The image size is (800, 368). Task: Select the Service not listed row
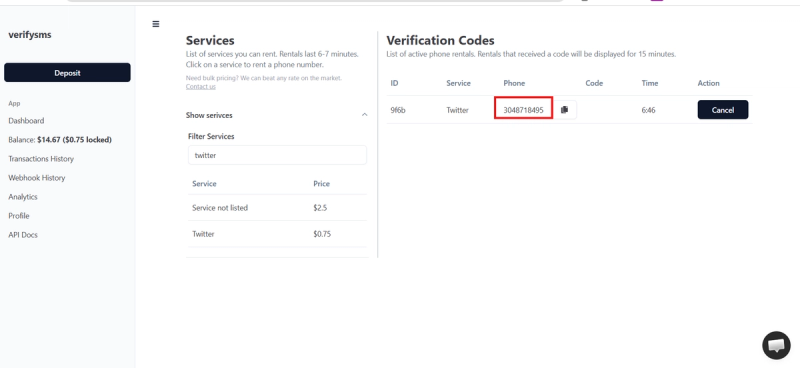(277, 208)
